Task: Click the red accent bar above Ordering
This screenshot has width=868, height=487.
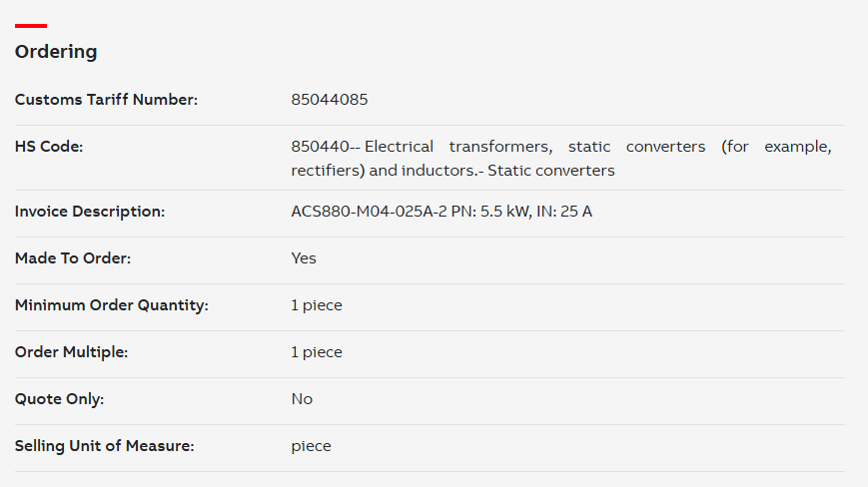Action: pyautogui.click(x=31, y=25)
